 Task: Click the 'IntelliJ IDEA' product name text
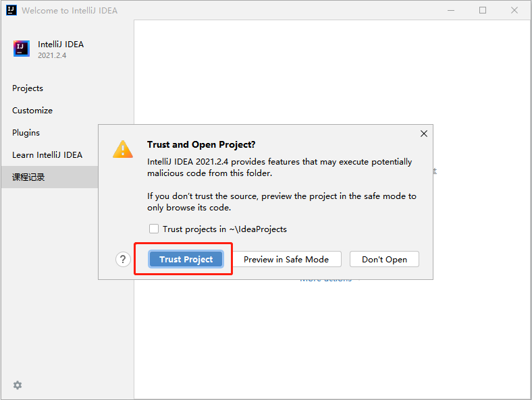[x=61, y=45]
